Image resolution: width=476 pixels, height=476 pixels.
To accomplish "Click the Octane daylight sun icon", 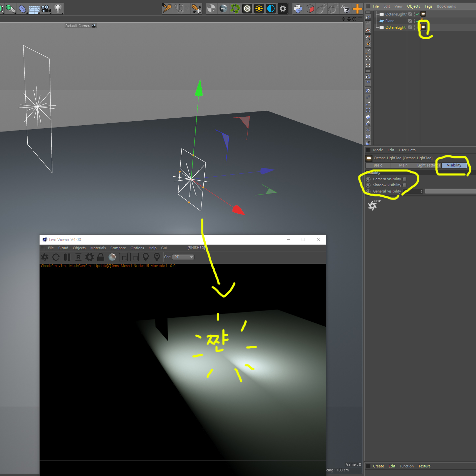I will (259, 9).
